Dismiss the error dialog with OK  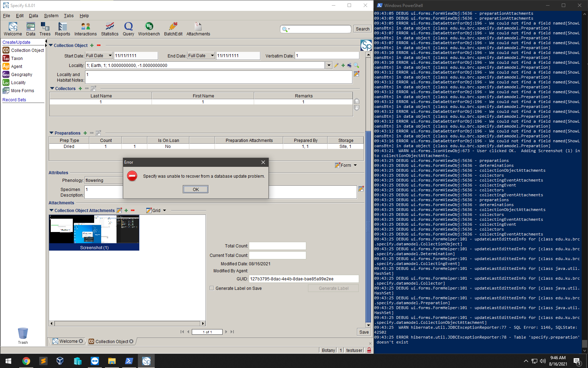point(195,189)
